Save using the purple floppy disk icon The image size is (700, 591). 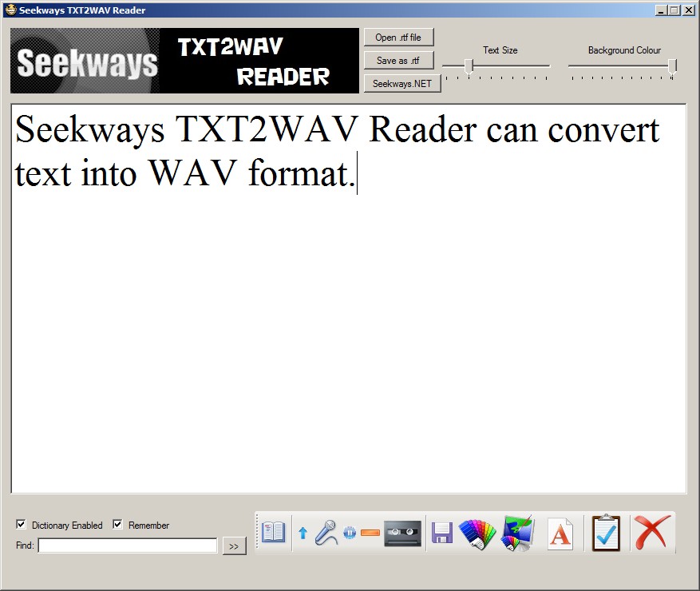[442, 533]
